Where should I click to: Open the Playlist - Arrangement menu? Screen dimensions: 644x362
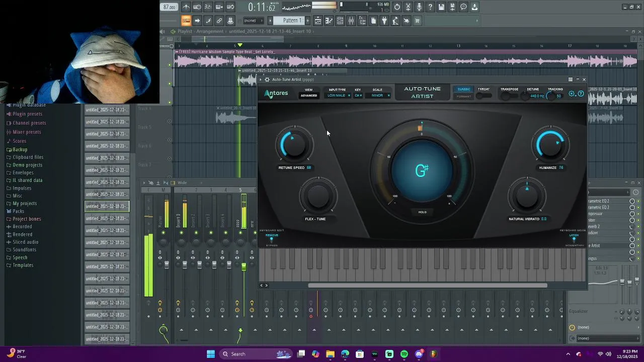click(200, 31)
